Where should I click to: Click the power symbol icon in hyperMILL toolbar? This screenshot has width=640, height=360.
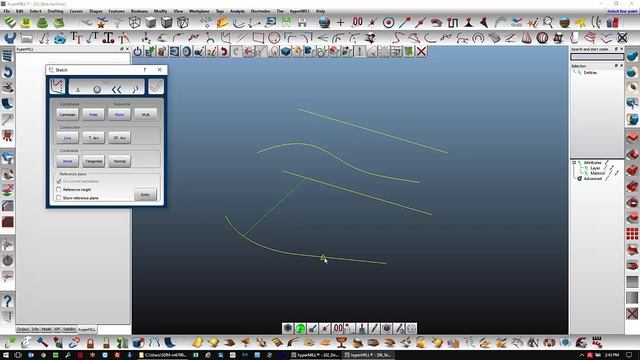tap(138, 51)
